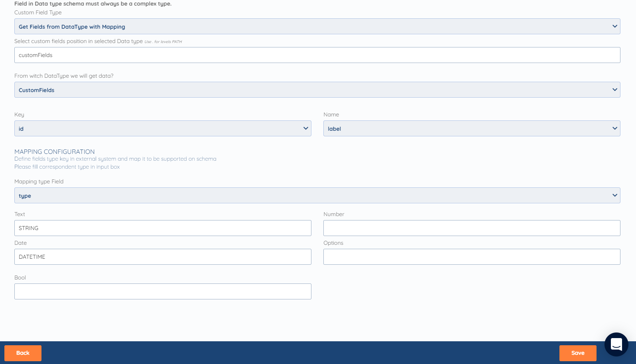Click the 'From witch DataType we will get data?' label
The width and height of the screenshot is (636, 364).
[x=64, y=76]
